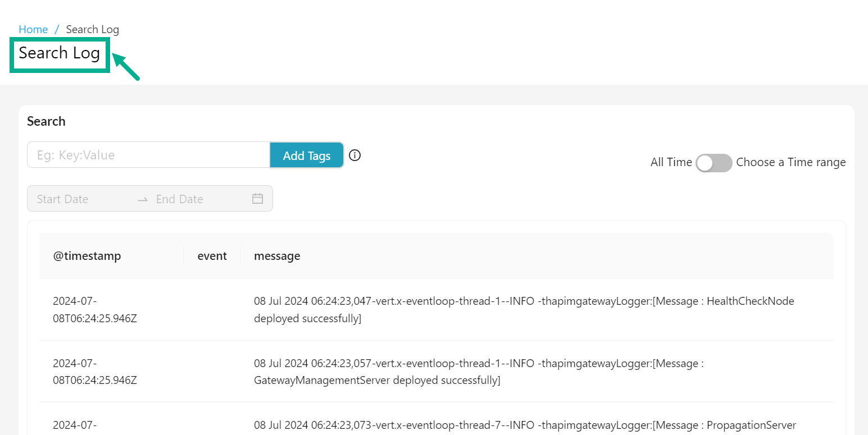The height and width of the screenshot is (435, 868).
Task: Click the info icon beside Add Tags
Action: point(355,155)
